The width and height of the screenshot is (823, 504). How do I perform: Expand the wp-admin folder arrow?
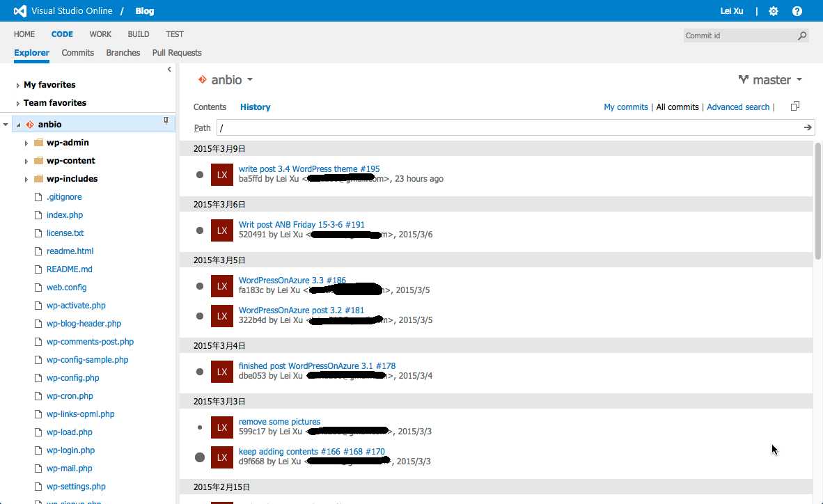tap(26, 143)
